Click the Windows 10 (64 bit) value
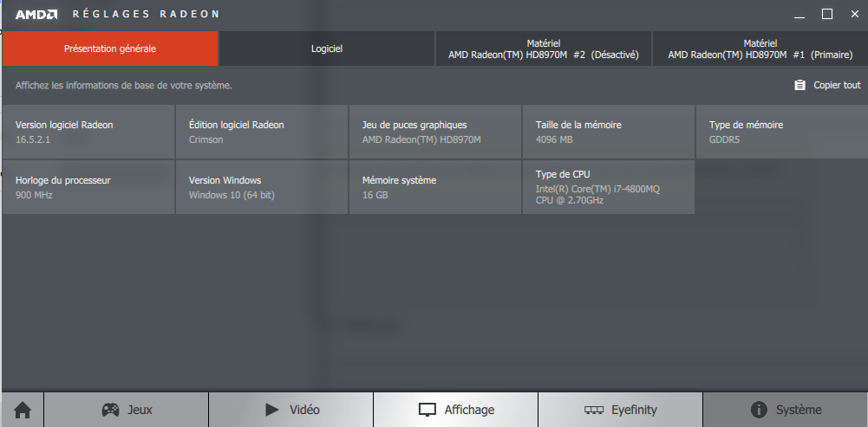The height and width of the screenshot is (427, 868). point(232,195)
